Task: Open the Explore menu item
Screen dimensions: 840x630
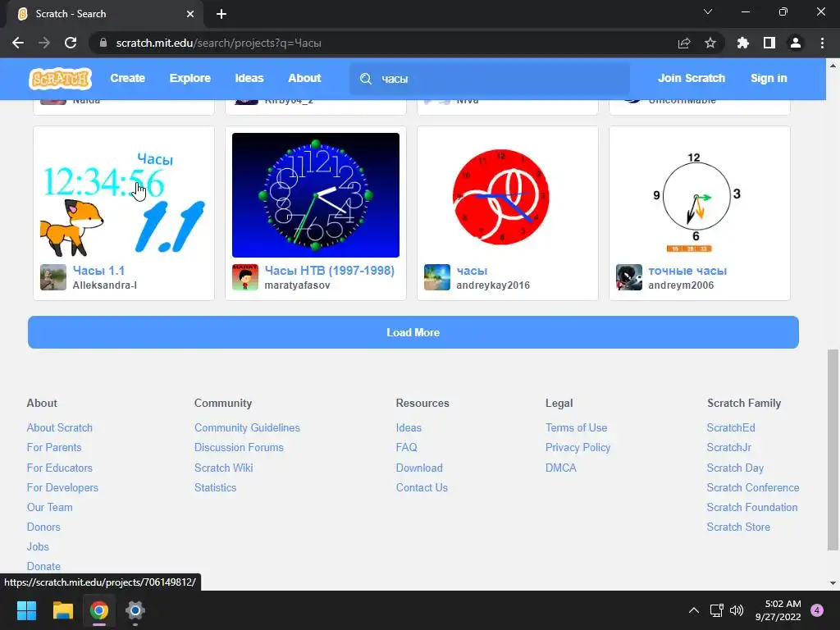Action: pyautogui.click(x=190, y=78)
